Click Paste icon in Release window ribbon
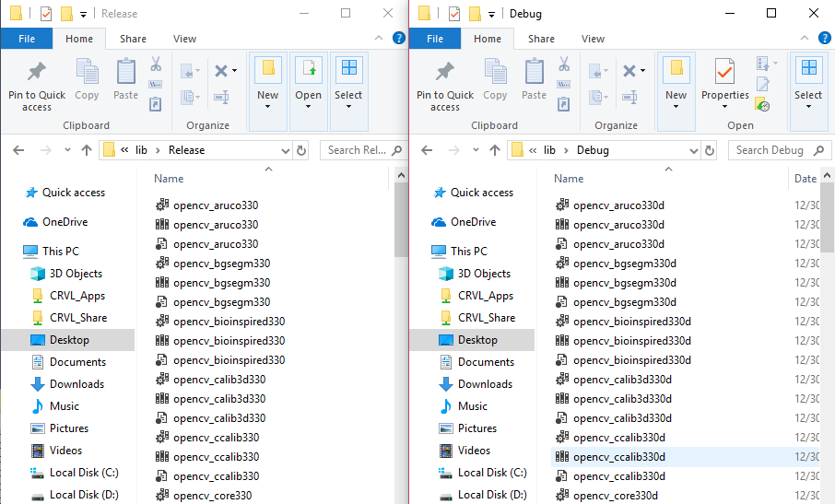Screen dimensions: 835x504 coord(125,73)
